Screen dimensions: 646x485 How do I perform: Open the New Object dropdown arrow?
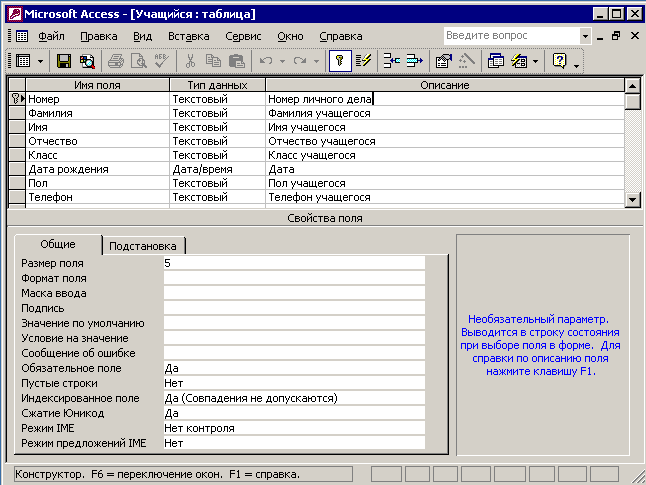tap(535, 61)
